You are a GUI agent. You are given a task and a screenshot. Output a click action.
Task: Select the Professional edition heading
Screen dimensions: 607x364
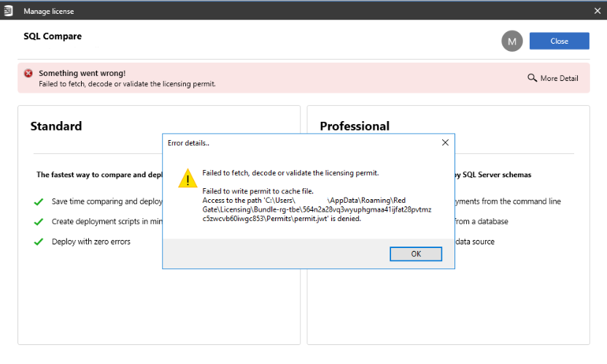pyautogui.click(x=355, y=126)
